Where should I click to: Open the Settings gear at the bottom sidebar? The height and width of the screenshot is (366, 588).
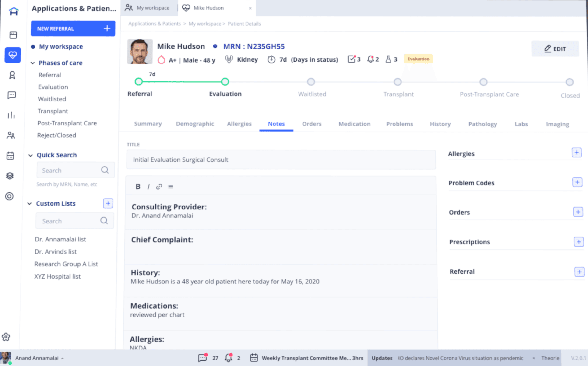tap(6, 336)
